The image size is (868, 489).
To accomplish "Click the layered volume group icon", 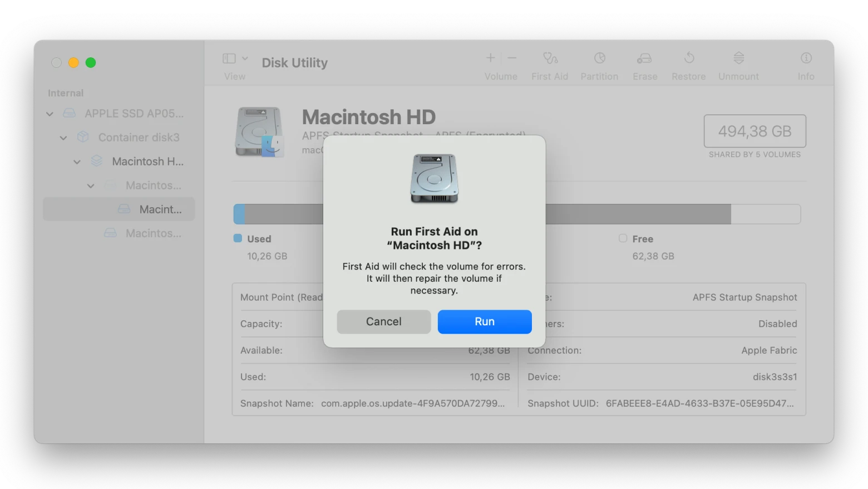I will click(x=97, y=161).
